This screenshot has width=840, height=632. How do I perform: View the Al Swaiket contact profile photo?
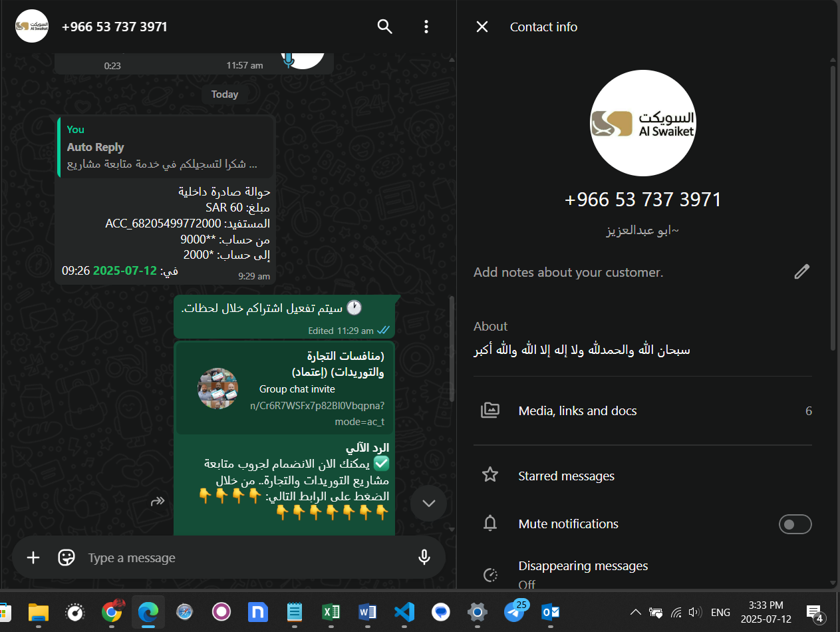coord(642,124)
